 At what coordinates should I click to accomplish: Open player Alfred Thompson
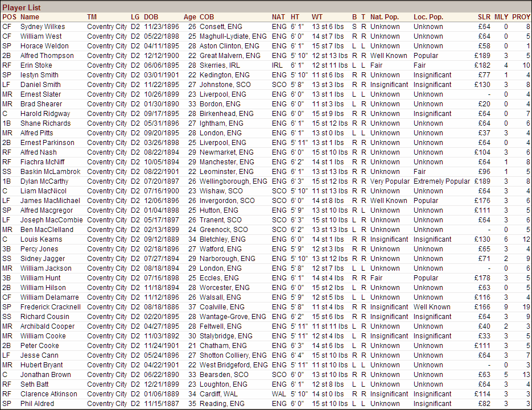pyautogui.click(x=47, y=56)
